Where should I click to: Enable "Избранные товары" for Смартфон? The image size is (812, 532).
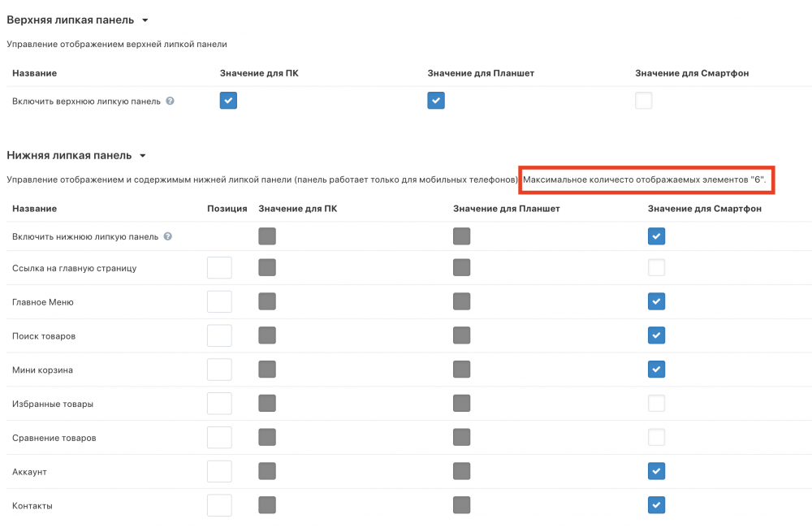tap(657, 404)
